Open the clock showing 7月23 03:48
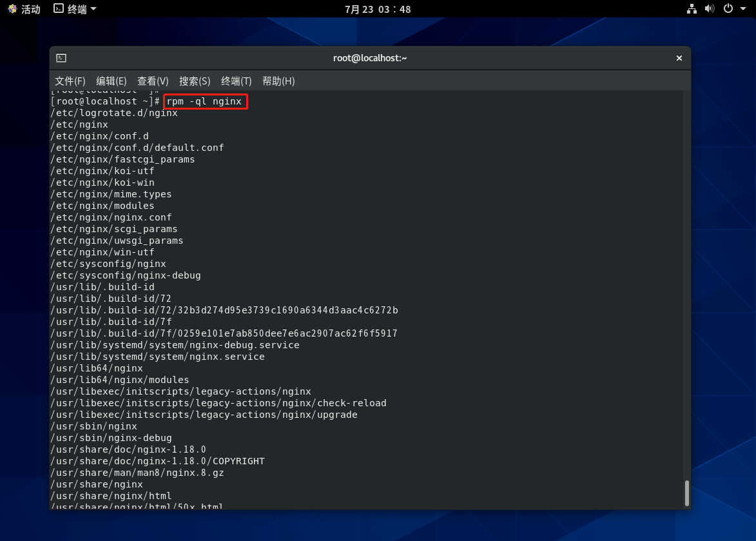The height and width of the screenshot is (541, 756). 378,9
